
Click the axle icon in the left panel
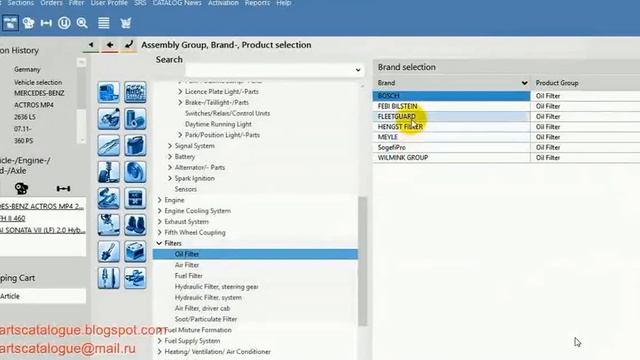tap(63, 188)
